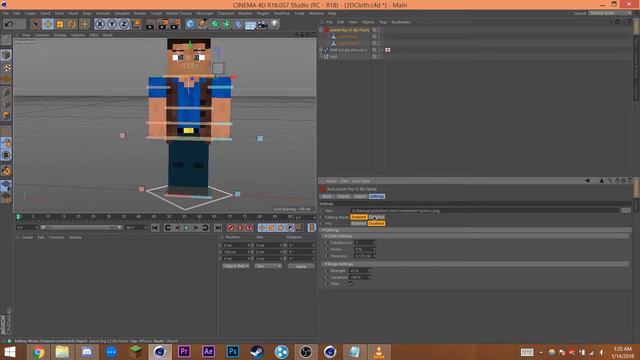This screenshot has height=360, width=640.
Task: Go to previous keyframe
Action: [x=168, y=227]
